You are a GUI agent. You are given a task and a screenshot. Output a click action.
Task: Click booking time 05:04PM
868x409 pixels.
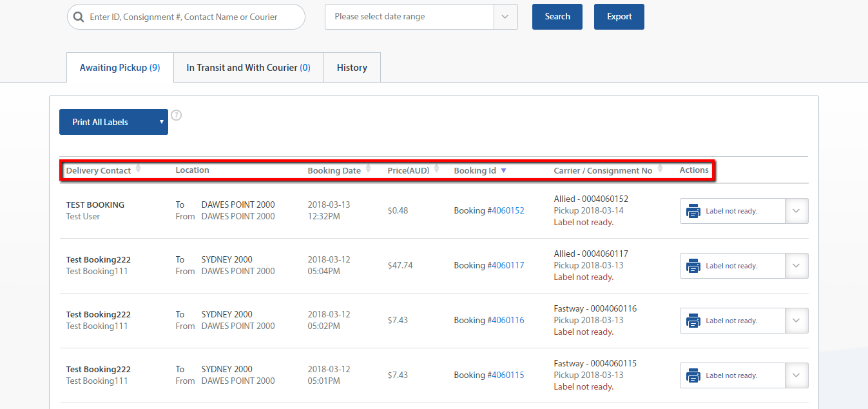pyautogui.click(x=324, y=272)
